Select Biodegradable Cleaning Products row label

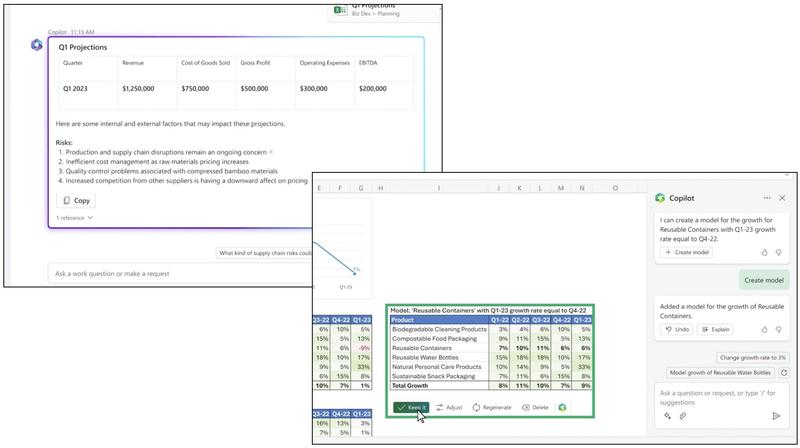tap(439, 330)
